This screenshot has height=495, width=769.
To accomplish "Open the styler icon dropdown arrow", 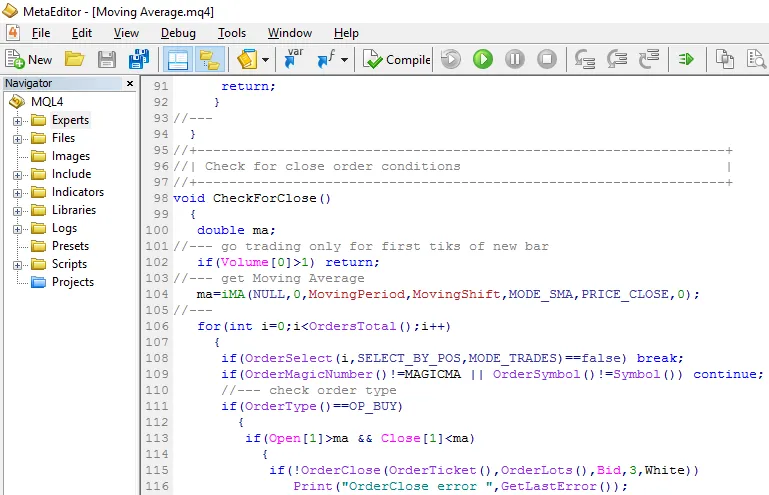I will tap(265, 60).
